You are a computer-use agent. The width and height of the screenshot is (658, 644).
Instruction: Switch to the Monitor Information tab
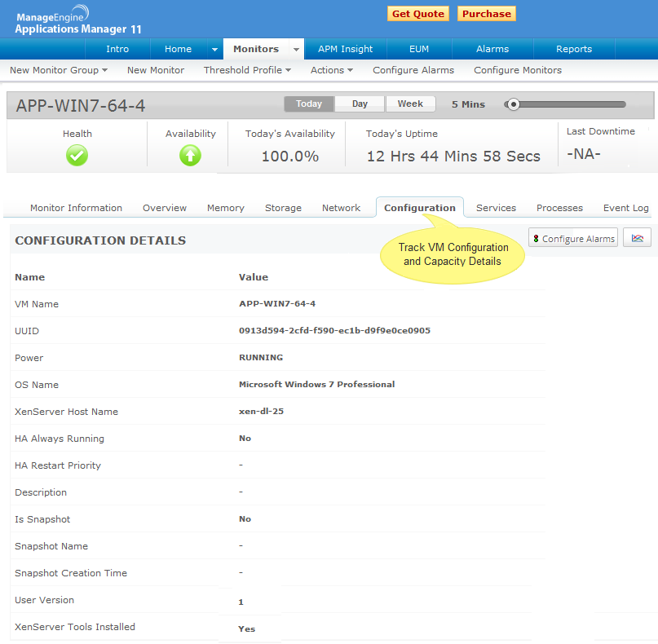[76, 208]
